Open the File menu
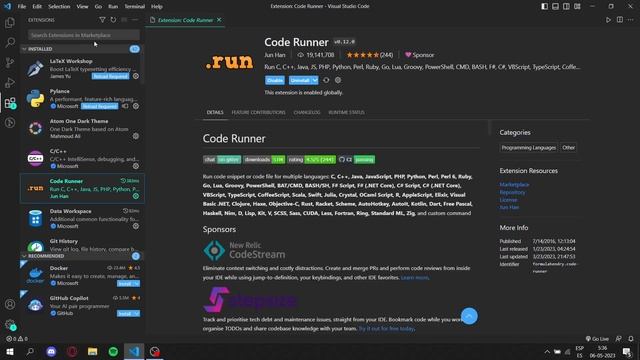Viewport: 640px width, 360px height. (22, 6)
